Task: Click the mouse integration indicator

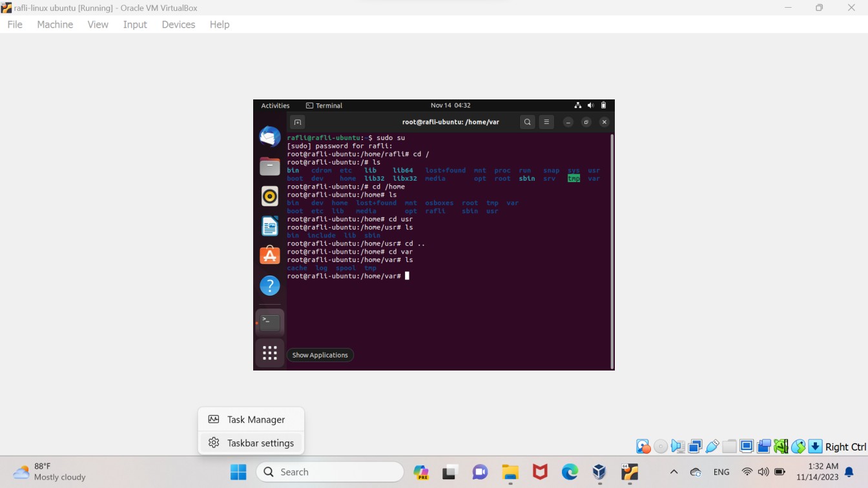Action: 798,446
